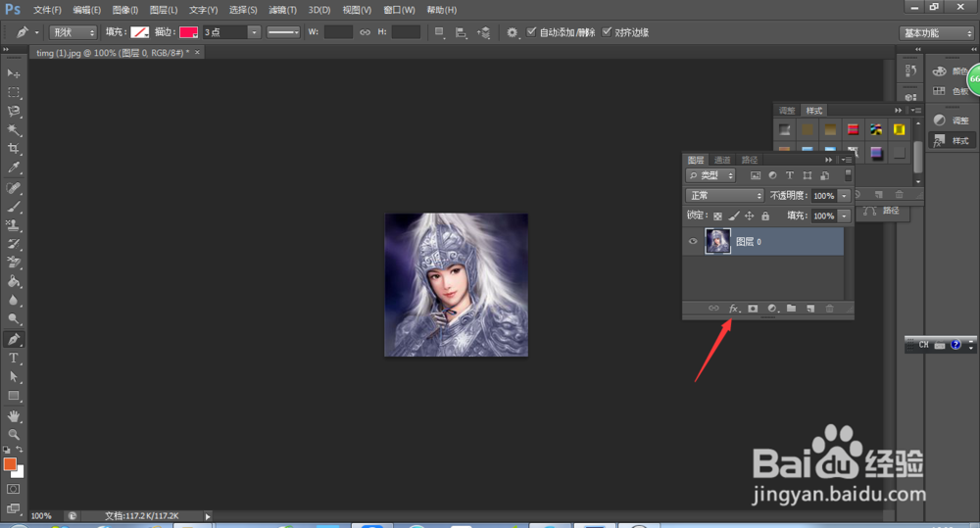
Task: Create new fill or adjustment layer
Action: [772, 309]
